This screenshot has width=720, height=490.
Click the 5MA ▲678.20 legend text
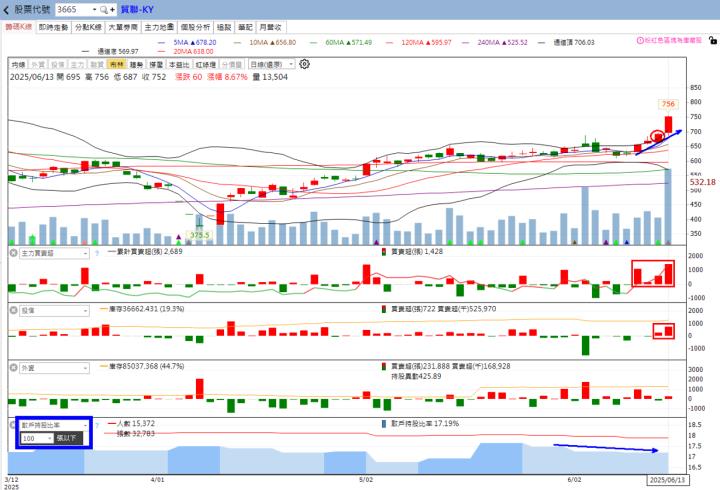pyautogui.click(x=195, y=42)
